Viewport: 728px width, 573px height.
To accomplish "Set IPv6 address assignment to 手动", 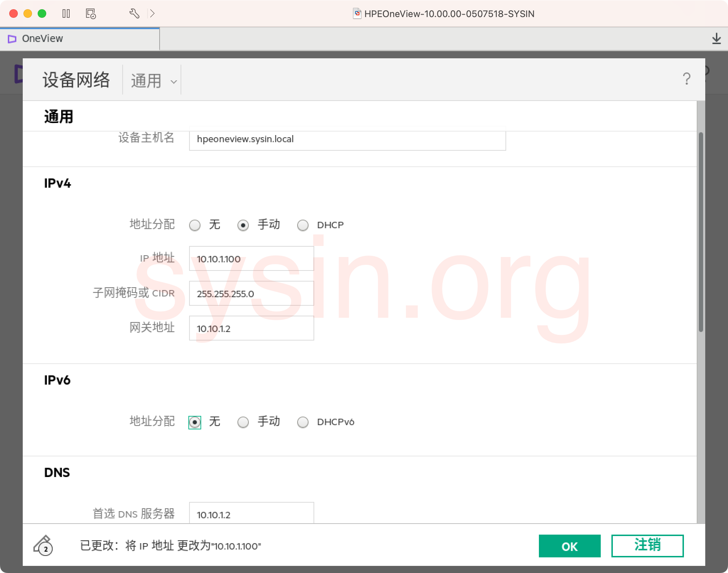I will point(243,422).
